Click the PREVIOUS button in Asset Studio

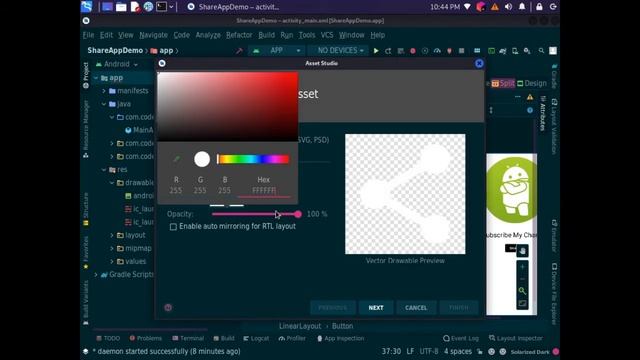(x=333, y=308)
